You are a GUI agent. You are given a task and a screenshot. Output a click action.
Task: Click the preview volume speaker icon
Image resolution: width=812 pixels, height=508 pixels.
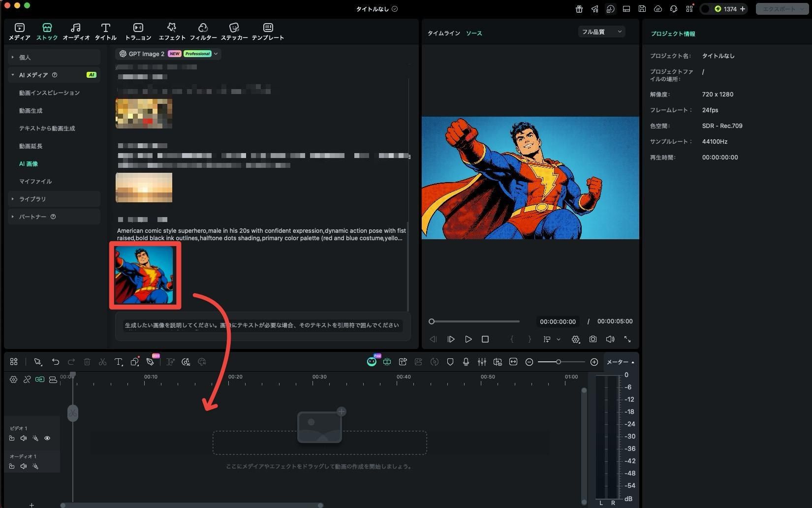(610, 339)
